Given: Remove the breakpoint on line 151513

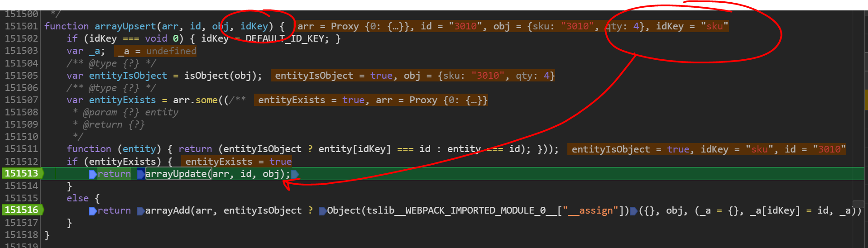Looking at the screenshot, I should click(x=22, y=173).
